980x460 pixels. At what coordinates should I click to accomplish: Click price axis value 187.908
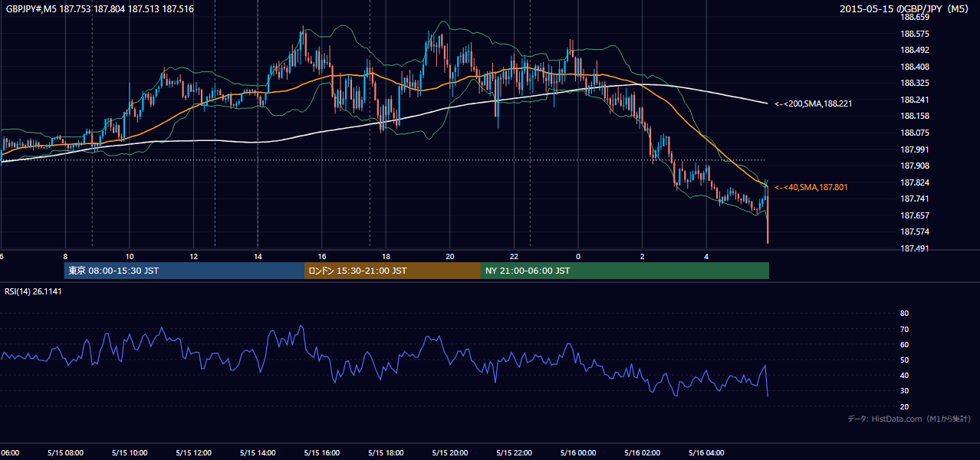(x=914, y=166)
